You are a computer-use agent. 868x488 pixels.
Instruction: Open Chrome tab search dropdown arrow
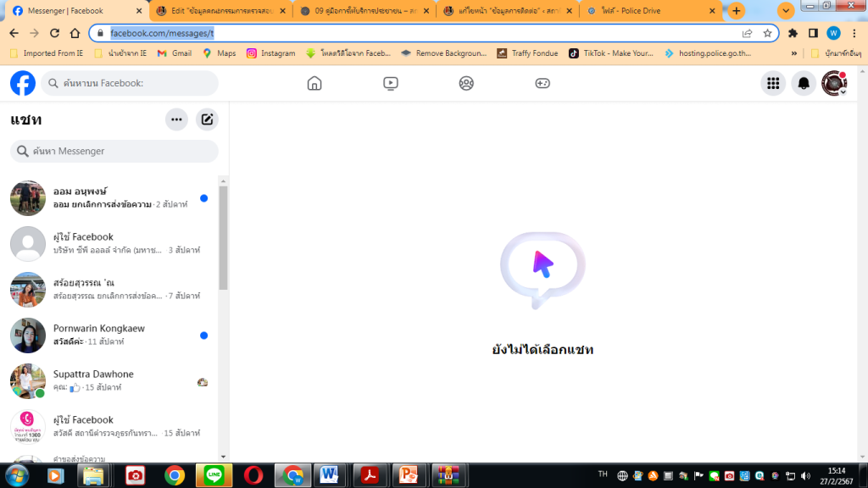(x=786, y=11)
